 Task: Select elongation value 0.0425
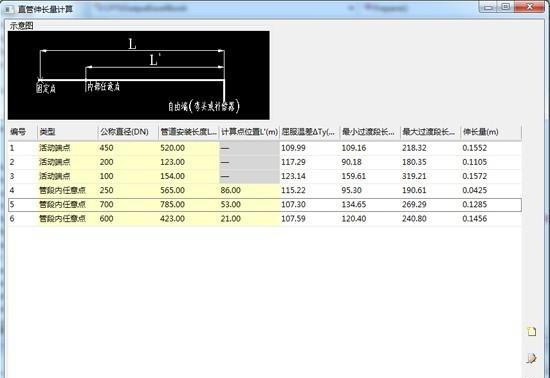475,190
